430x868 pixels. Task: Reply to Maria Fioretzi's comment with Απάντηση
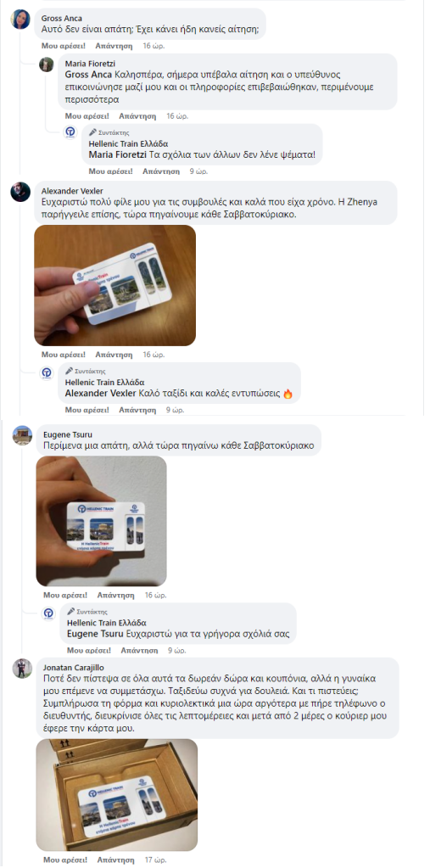point(137,116)
